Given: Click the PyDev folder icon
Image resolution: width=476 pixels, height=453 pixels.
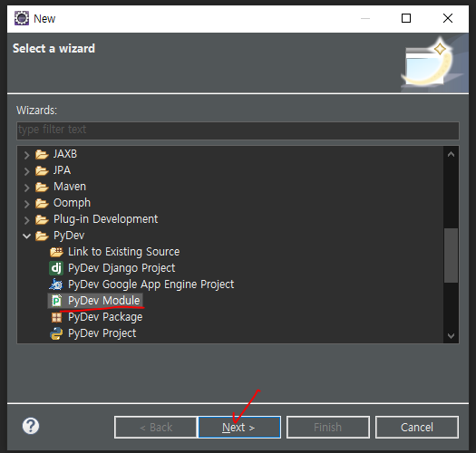Looking at the screenshot, I should pyautogui.click(x=42, y=236).
